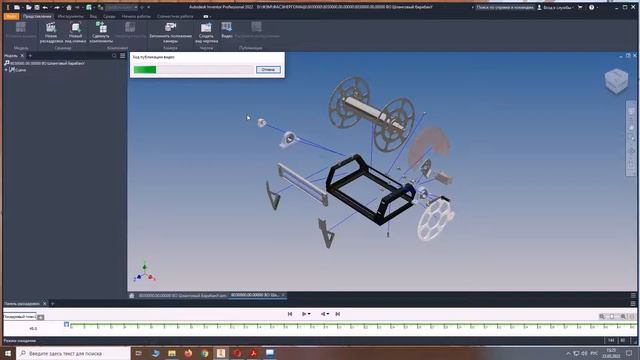Click the Новый вид снимка tool
This screenshot has height=360, width=640.
(76, 32)
